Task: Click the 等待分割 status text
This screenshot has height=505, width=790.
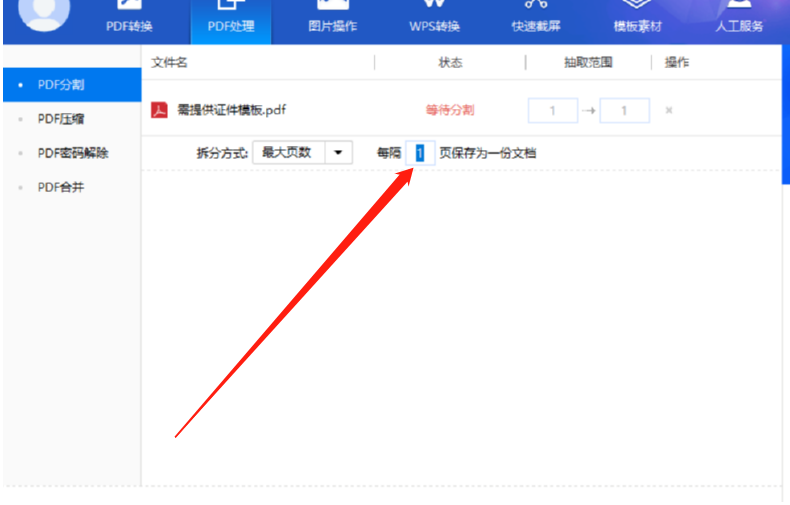Action: pos(450,110)
